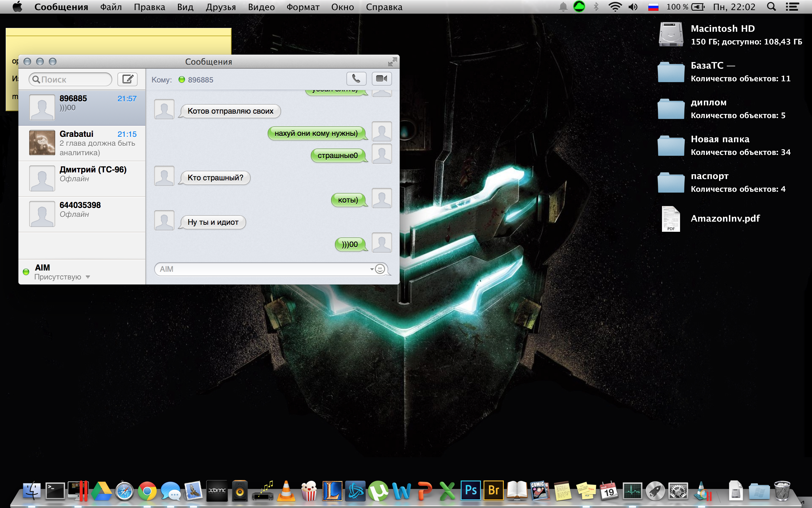Image resolution: width=812 pixels, height=508 pixels.
Task: Open League of Legends from Dock
Action: (x=332, y=491)
